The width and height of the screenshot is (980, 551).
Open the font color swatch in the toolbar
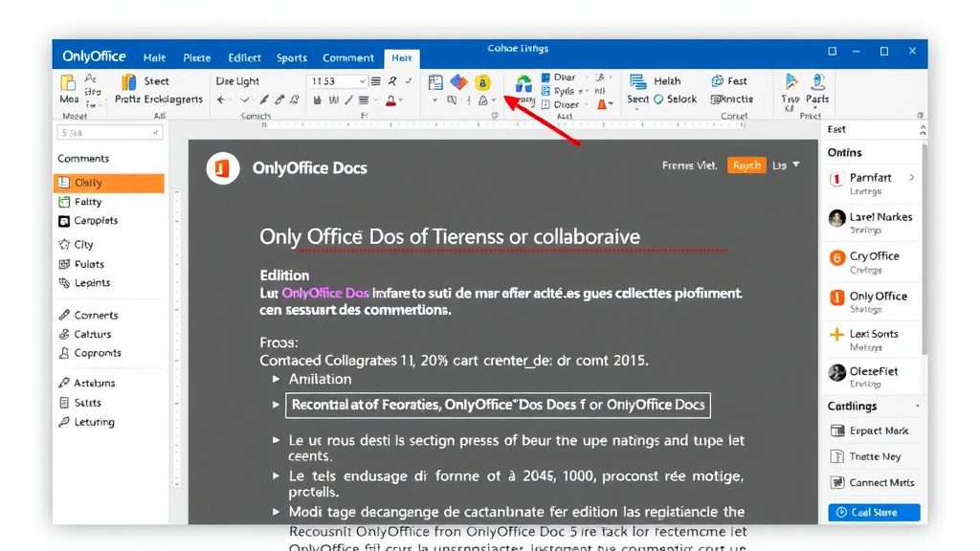tap(391, 100)
